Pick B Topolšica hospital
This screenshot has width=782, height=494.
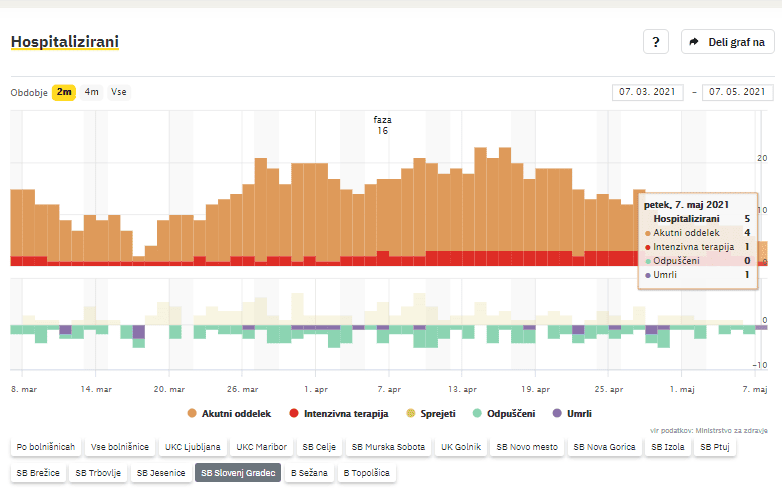pyautogui.click(x=366, y=472)
